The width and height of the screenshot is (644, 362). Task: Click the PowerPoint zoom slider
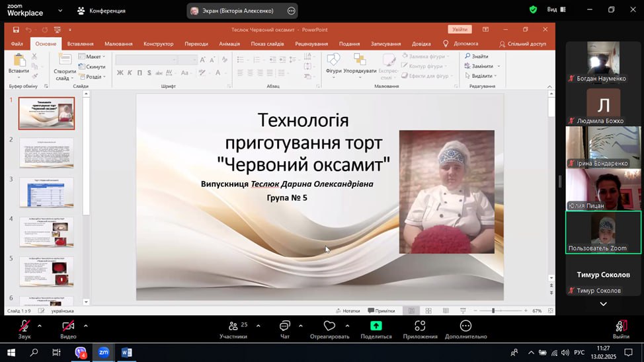[x=493, y=310]
